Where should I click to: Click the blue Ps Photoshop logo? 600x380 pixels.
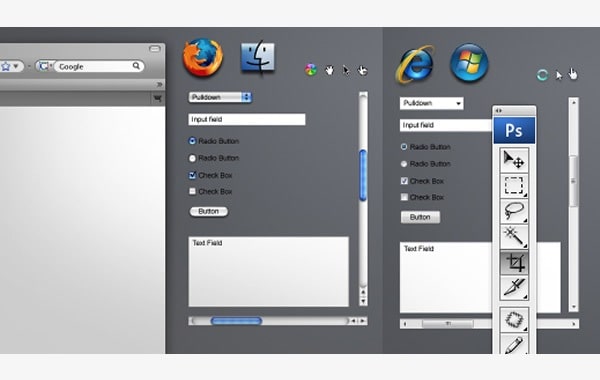(x=514, y=130)
